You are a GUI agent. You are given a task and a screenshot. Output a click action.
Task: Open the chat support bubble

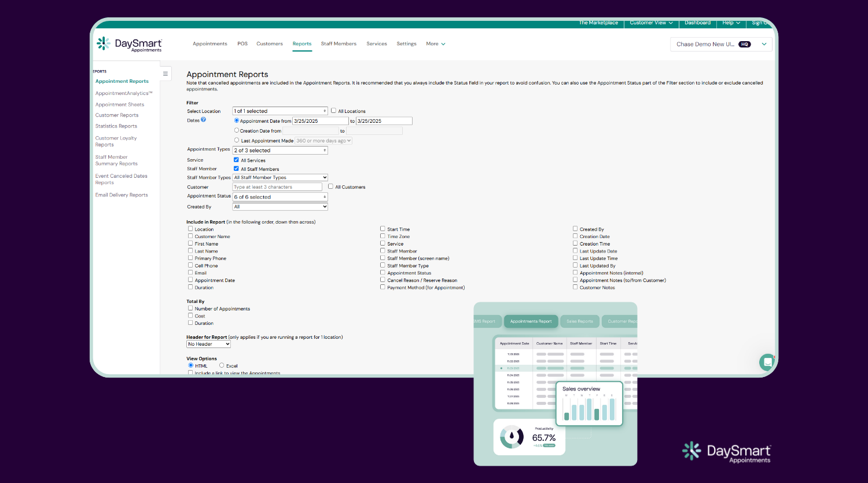pyautogui.click(x=766, y=362)
